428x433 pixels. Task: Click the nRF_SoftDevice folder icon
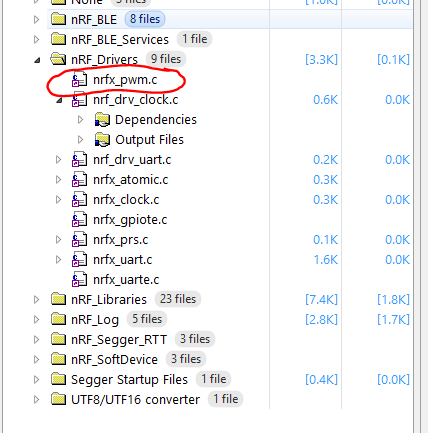point(58,359)
